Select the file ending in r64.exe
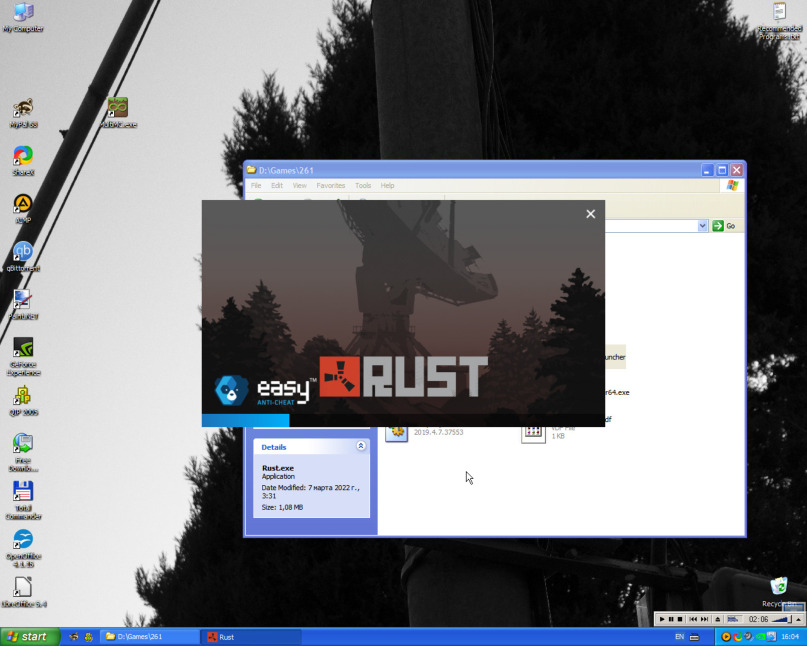 pyautogui.click(x=617, y=392)
